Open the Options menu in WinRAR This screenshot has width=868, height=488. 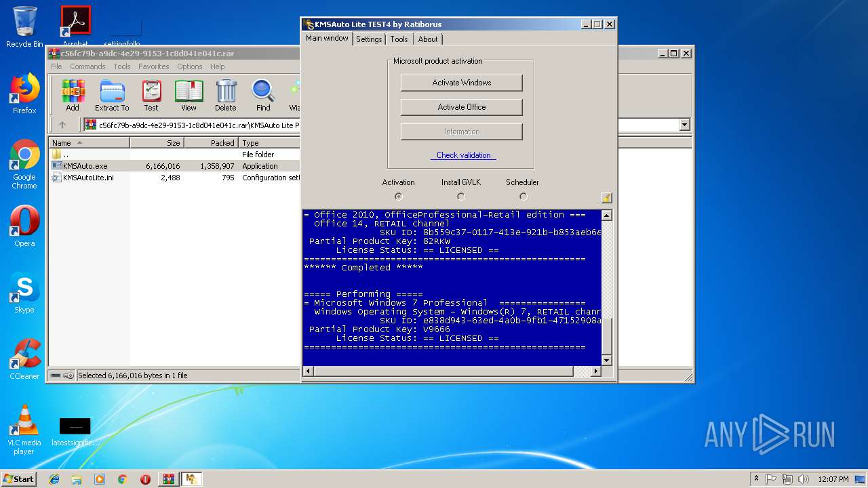(190, 66)
